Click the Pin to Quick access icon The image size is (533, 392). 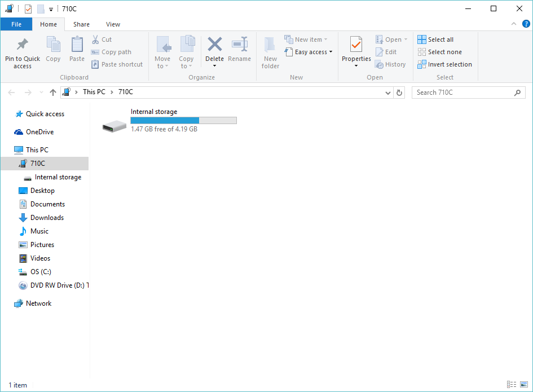[x=23, y=45]
